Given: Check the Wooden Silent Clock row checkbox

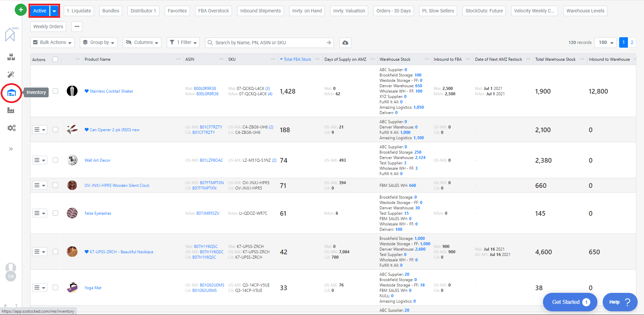Looking at the screenshot, I should (x=55, y=185).
